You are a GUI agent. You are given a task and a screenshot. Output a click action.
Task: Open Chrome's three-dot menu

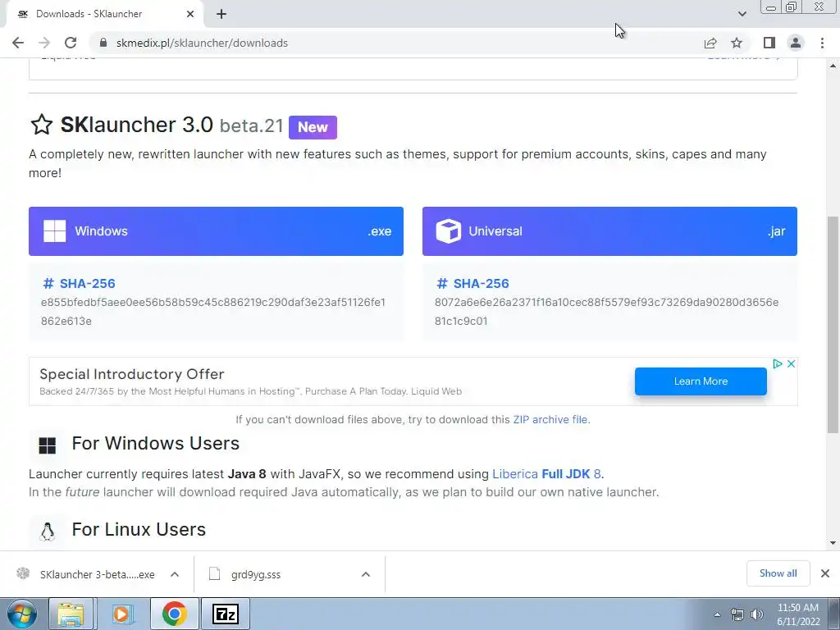click(822, 43)
